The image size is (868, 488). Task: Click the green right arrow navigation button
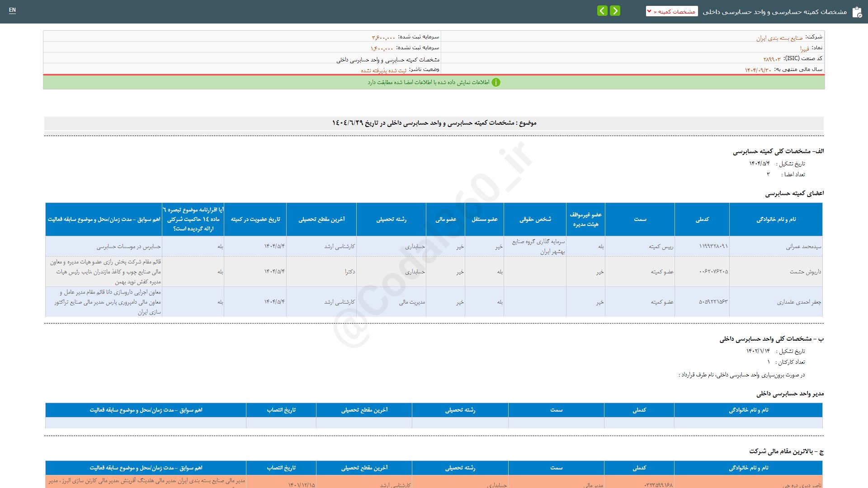[615, 11]
